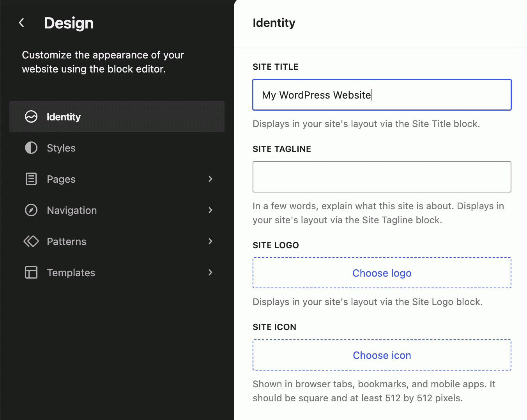Click the 'Customize the appearance' description text
This screenshot has width=527, height=420.
[103, 62]
